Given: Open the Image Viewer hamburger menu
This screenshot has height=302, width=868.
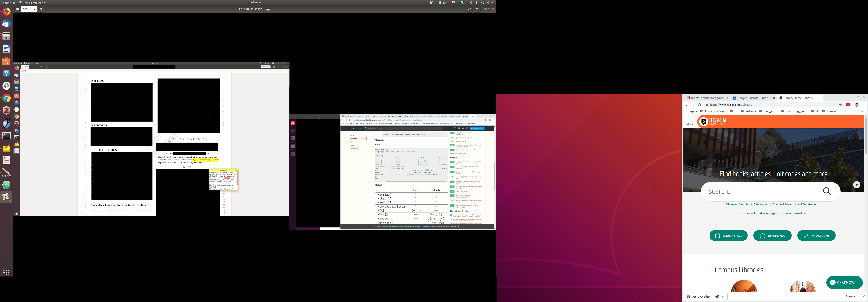Looking at the screenshot, I should click(477, 9).
